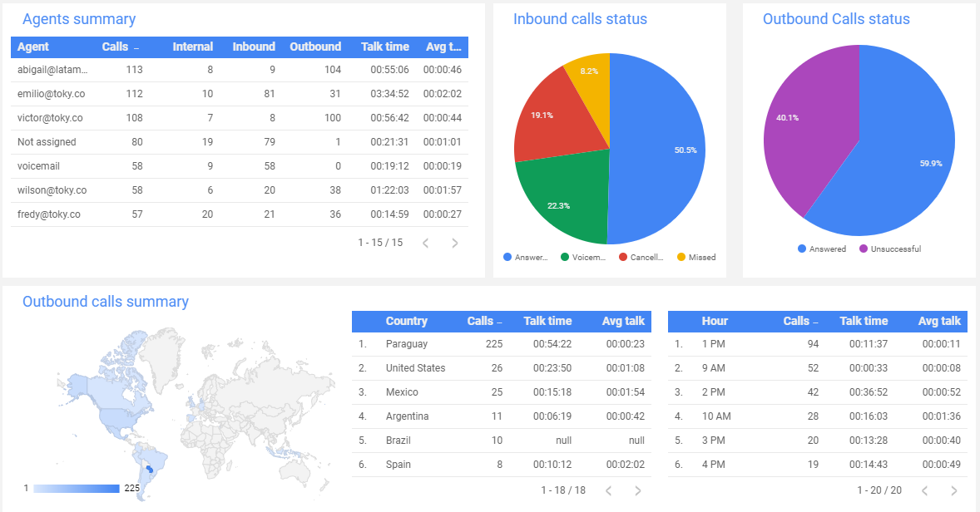Image resolution: width=980 pixels, height=512 pixels.
Task: Go to previous page of Hour table
Action: [924, 490]
